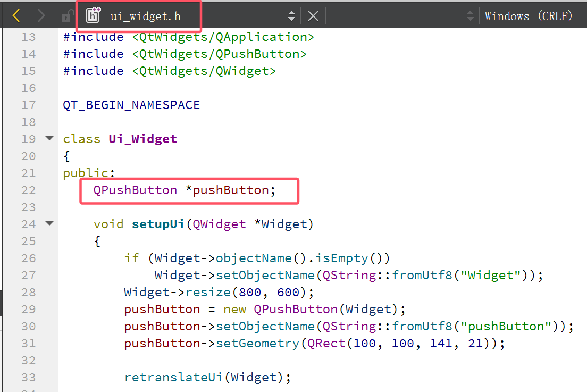
Task: Change the Windows (CRLF) line ending setting
Action: (528, 16)
